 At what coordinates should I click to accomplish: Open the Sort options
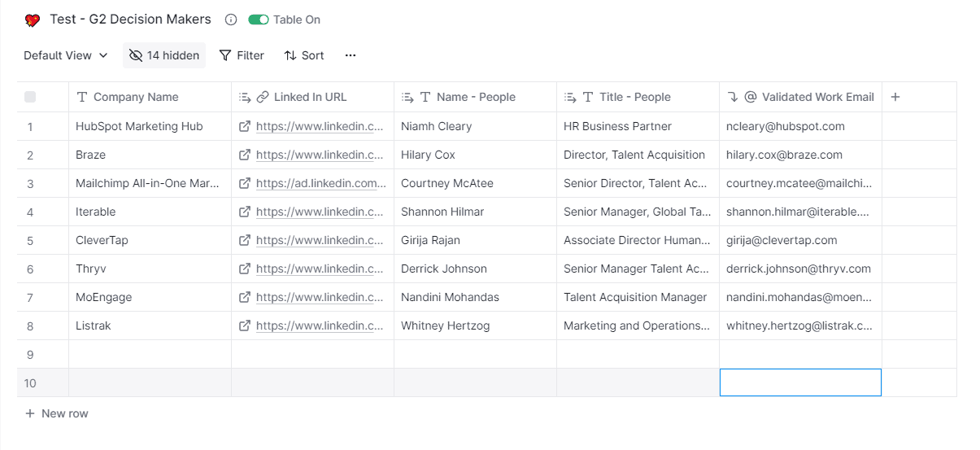(304, 55)
